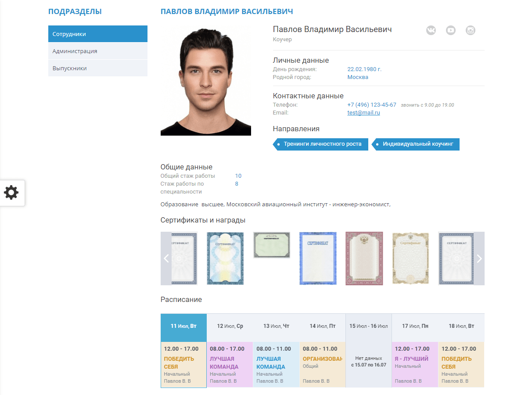532x395 pixels.
Task: Switch to the 13 Июл, Чт schedule day
Action: click(276, 326)
